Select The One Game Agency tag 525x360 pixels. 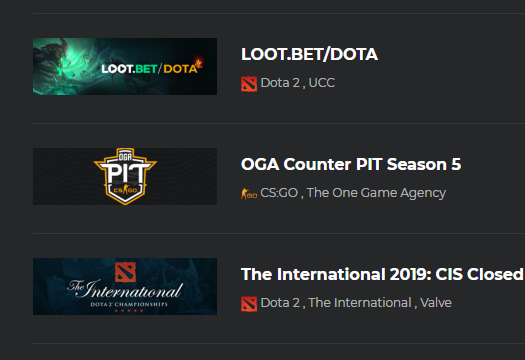point(376,193)
